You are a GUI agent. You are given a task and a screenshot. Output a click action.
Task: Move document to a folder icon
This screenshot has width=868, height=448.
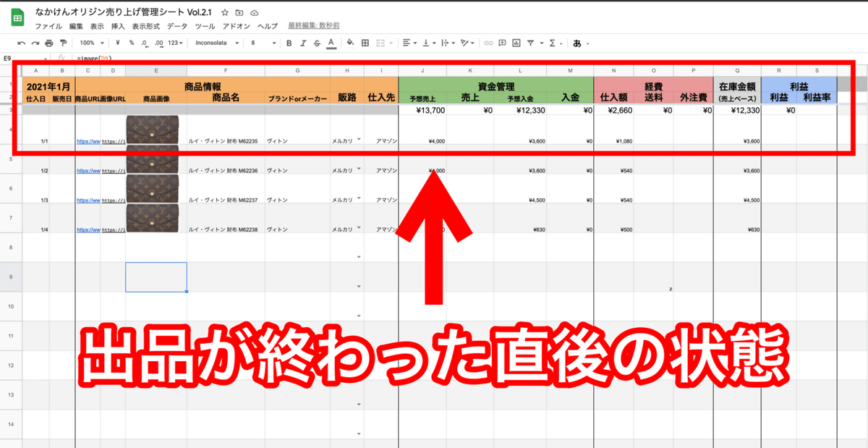(239, 13)
